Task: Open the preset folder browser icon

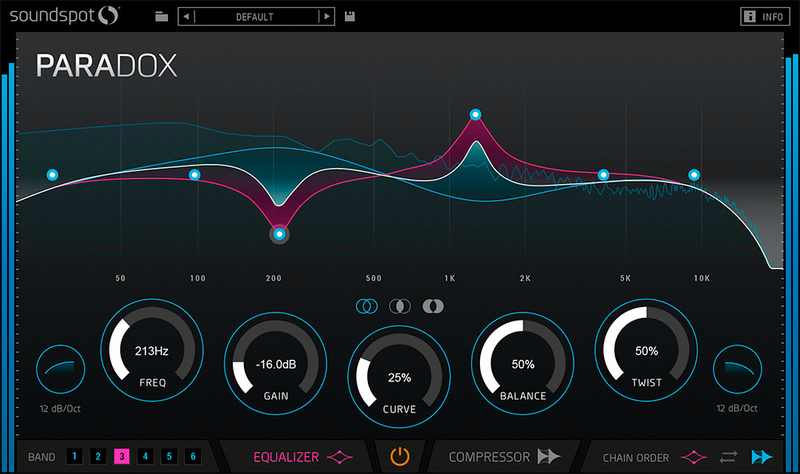Action: (163, 17)
